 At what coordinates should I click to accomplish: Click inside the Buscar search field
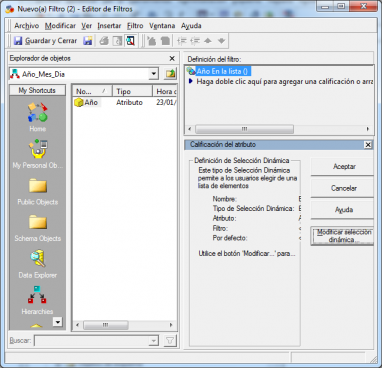point(92,340)
